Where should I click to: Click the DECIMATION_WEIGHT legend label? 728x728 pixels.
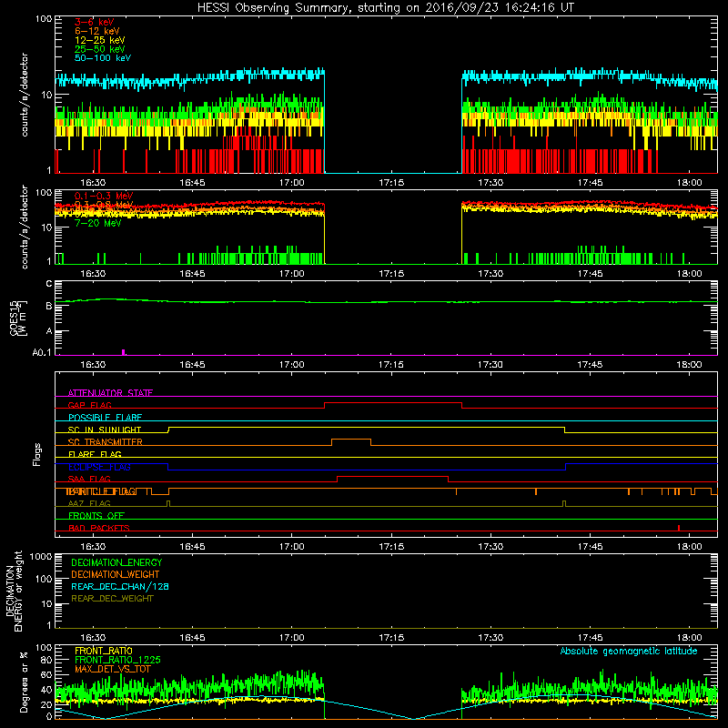pos(116,575)
